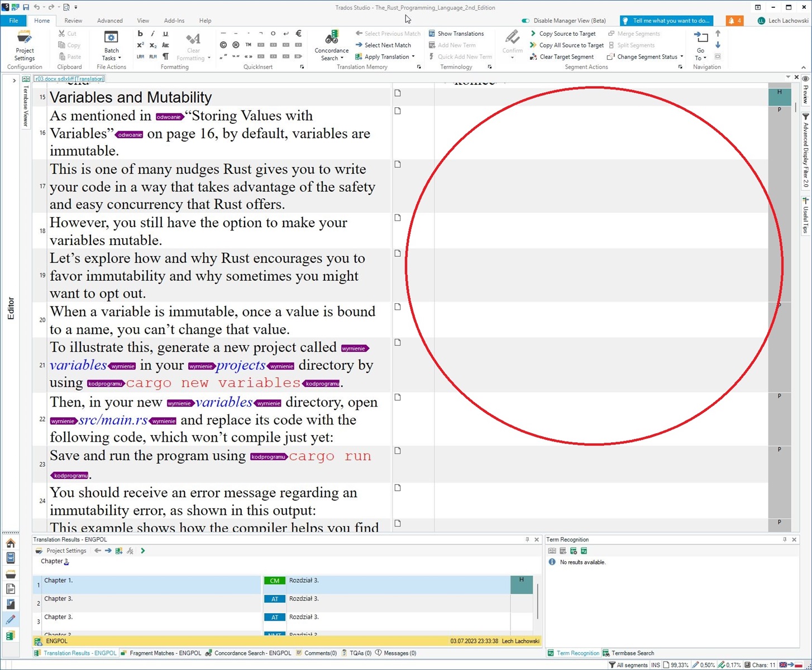
Task: Clear the target segment
Action: (x=562, y=56)
